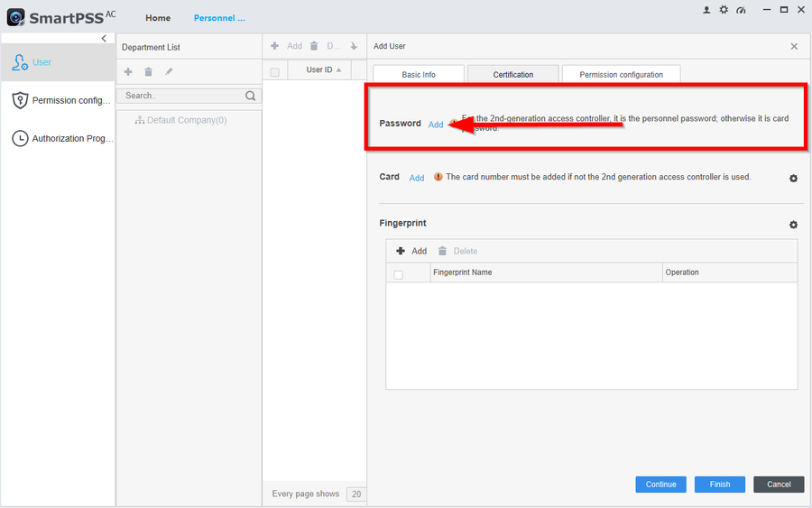
Task: Delete department using the trash icon
Action: [148, 71]
